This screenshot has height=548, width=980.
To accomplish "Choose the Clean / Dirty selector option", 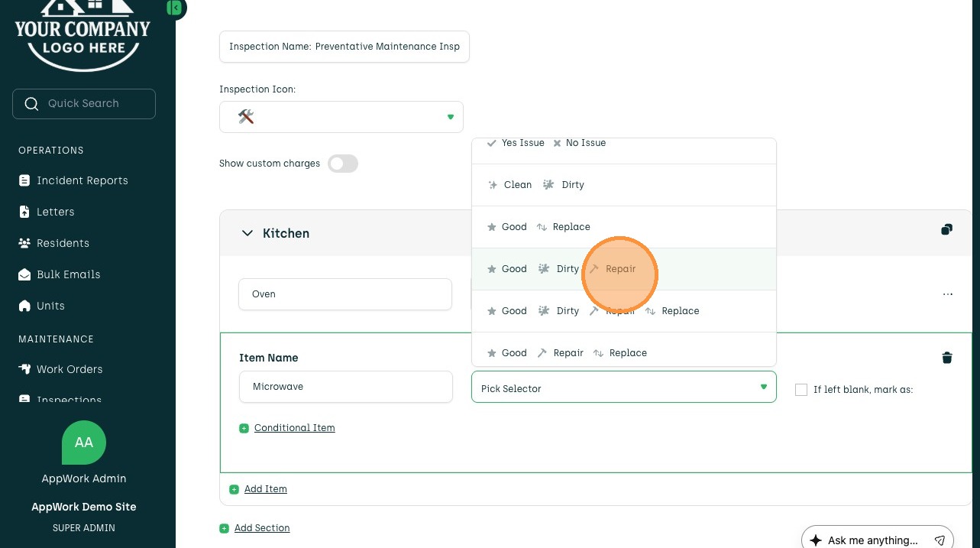I will point(536,185).
